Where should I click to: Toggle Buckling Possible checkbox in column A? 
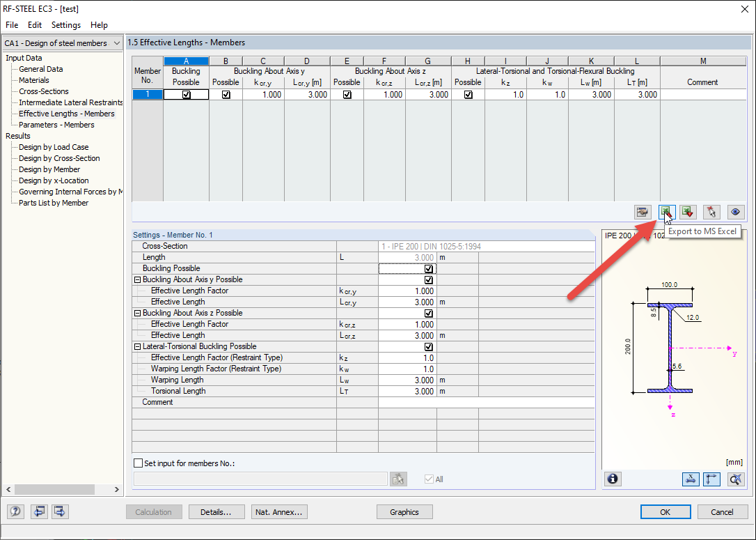[186, 95]
